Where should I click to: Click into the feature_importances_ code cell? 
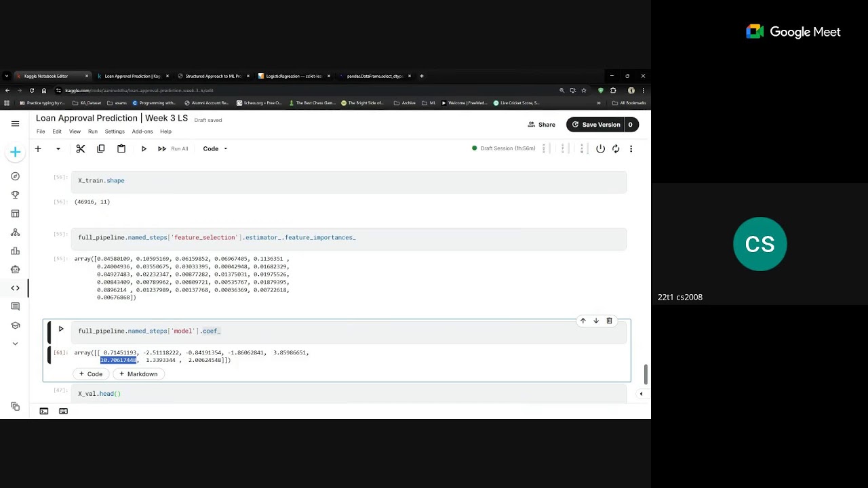coord(349,238)
